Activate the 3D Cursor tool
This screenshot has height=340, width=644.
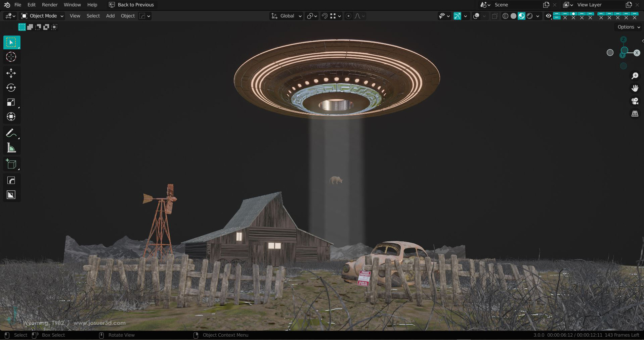coord(11,57)
